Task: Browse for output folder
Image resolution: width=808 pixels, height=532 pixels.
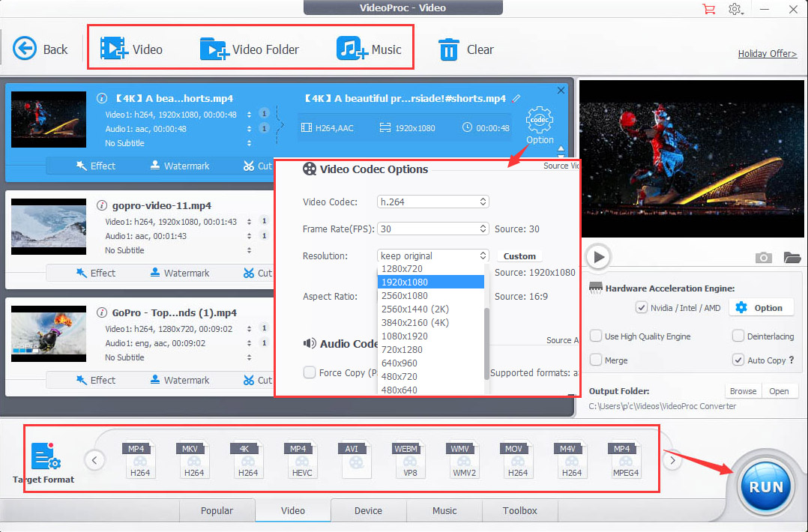Action: pos(743,391)
